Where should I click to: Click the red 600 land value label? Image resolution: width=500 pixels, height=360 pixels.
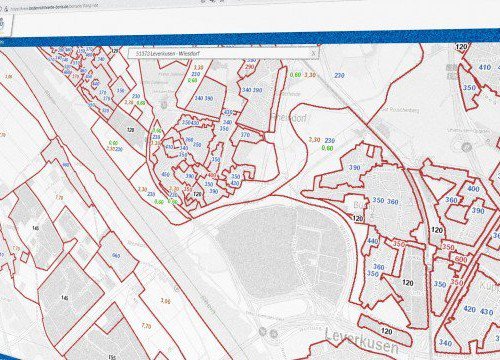coord(461,259)
